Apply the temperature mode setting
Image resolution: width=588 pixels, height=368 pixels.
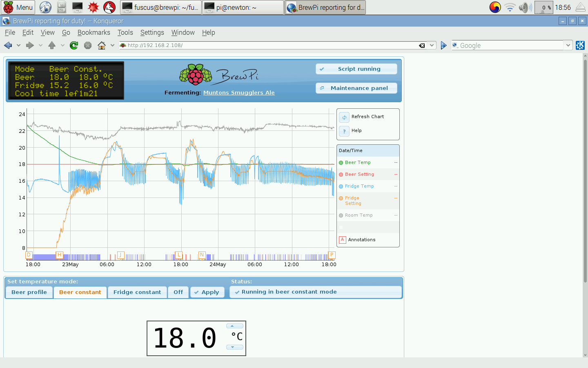[207, 292]
